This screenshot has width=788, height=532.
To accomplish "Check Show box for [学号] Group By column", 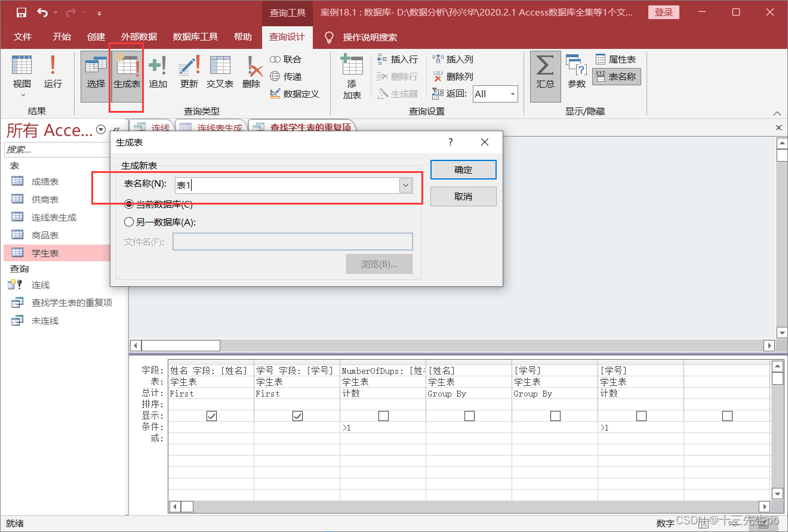I will [555, 416].
